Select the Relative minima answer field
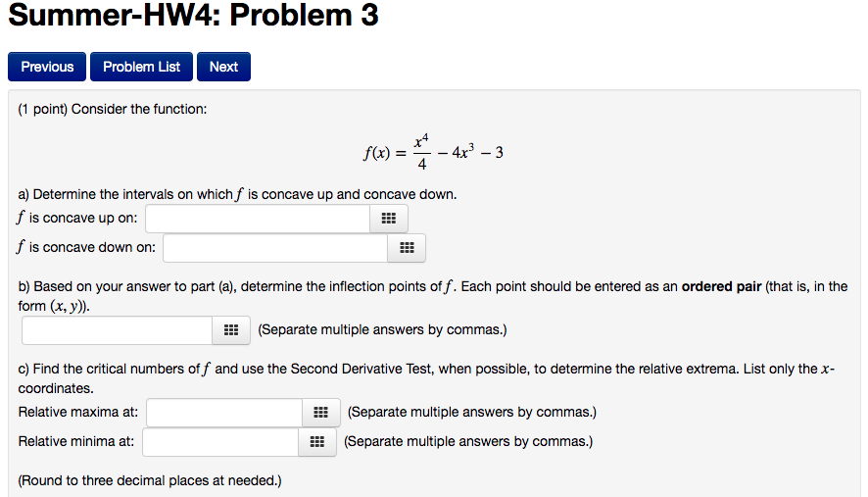The image size is (868, 497). [220, 441]
